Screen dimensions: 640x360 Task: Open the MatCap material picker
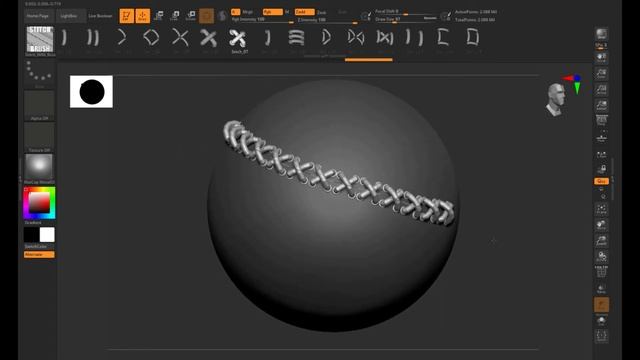click(39, 167)
